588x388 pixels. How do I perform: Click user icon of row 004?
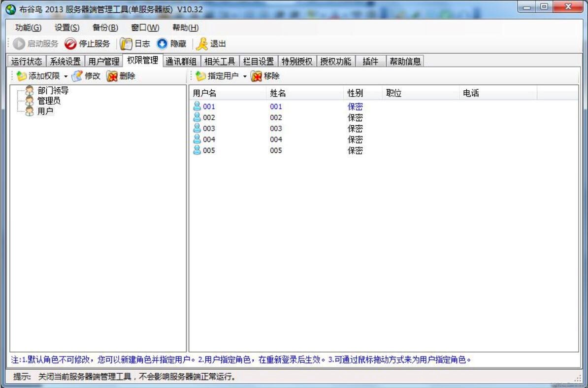coord(197,139)
